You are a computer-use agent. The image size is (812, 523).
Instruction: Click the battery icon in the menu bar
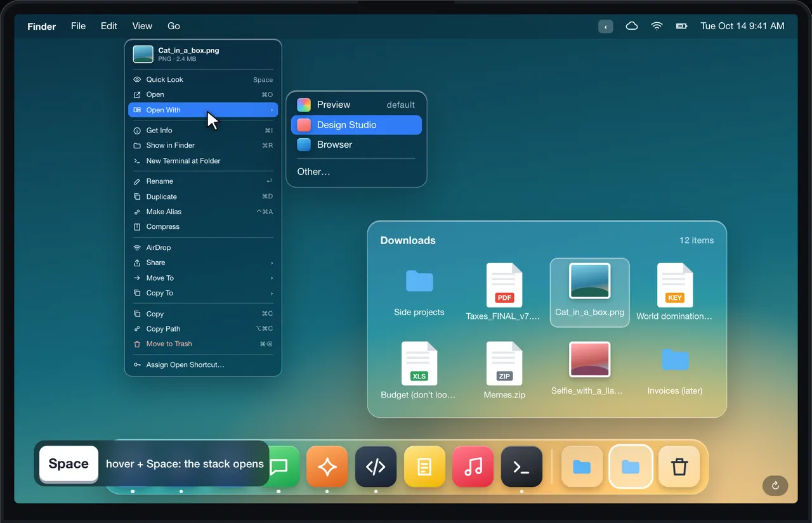[x=681, y=26]
